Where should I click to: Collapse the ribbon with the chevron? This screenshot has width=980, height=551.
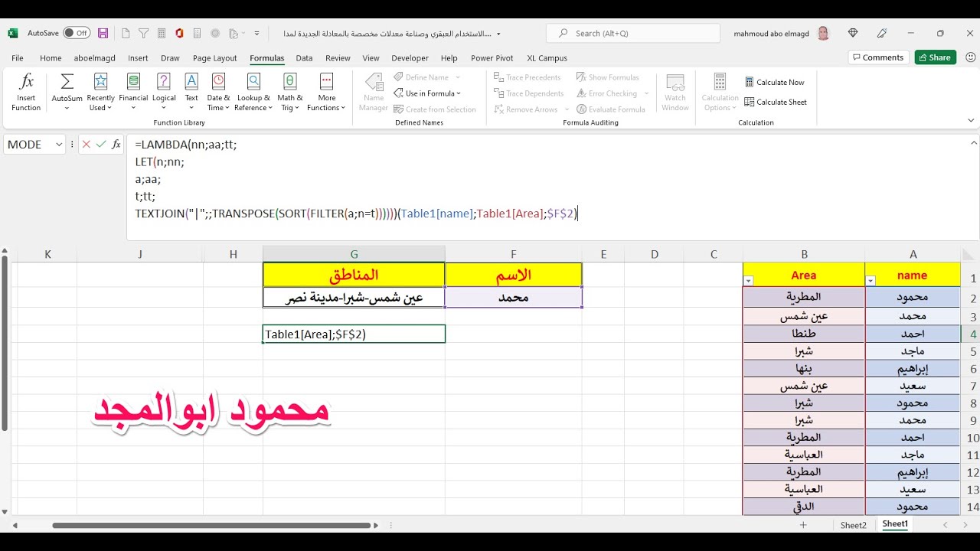pos(972,120)
